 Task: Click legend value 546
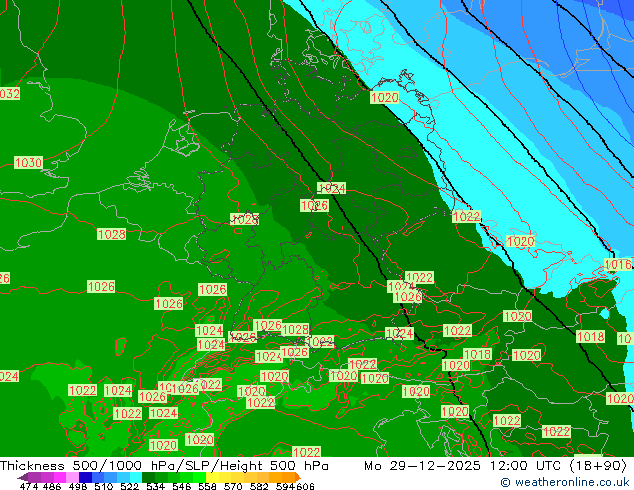(181, 486)
